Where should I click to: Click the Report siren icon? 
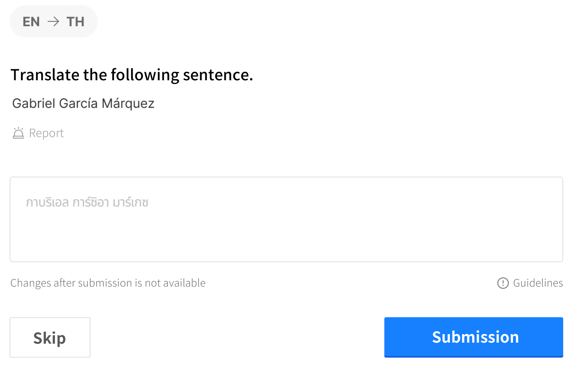(18, 133)
